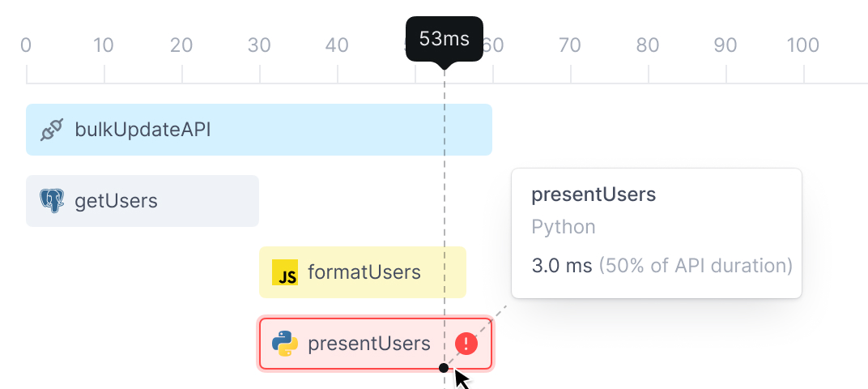Click the 3.0 ms duration text
Image resolution: width=868 pixels, height=389 pixels.
pyautogui.click(x=562, y=266)
